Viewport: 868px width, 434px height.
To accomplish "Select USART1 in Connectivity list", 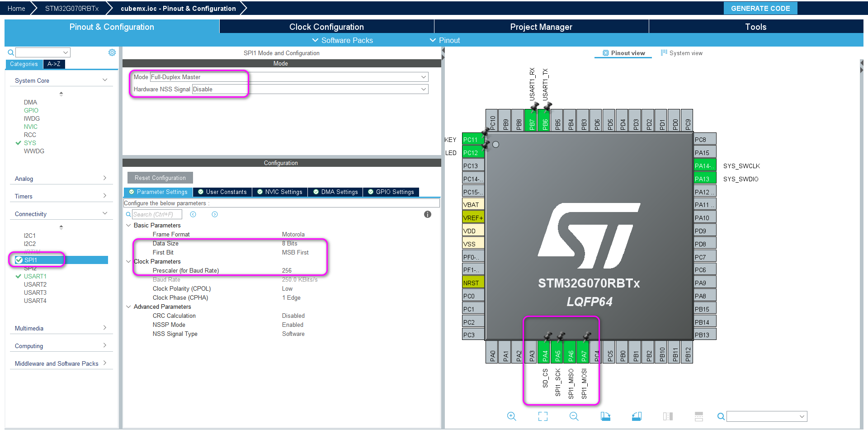I will [35, 276].
